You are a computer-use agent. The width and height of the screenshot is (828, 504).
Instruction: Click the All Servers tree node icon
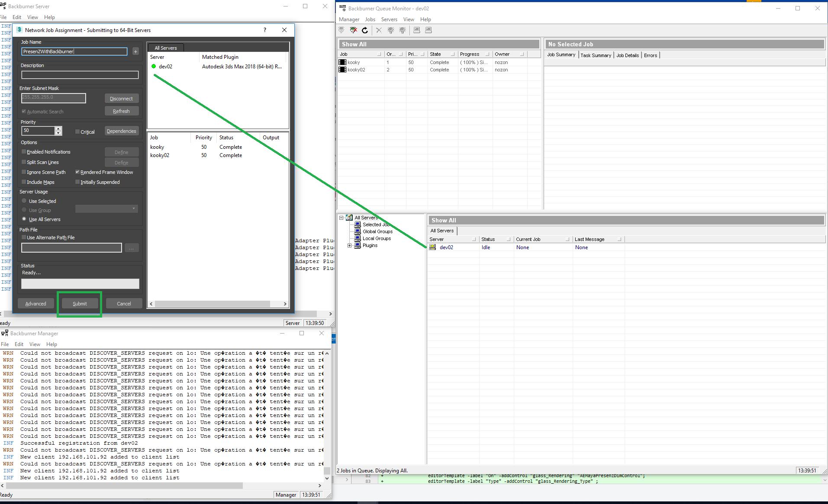[349, 218]
